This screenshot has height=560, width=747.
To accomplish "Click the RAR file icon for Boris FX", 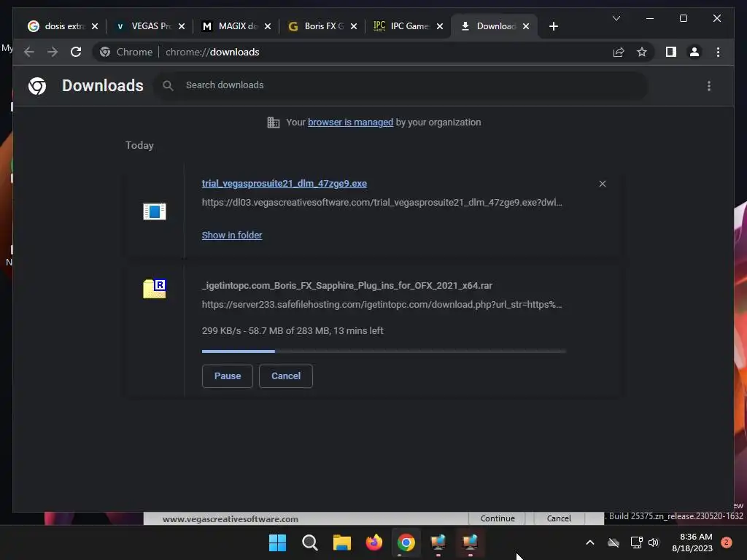I will (155, 289).
